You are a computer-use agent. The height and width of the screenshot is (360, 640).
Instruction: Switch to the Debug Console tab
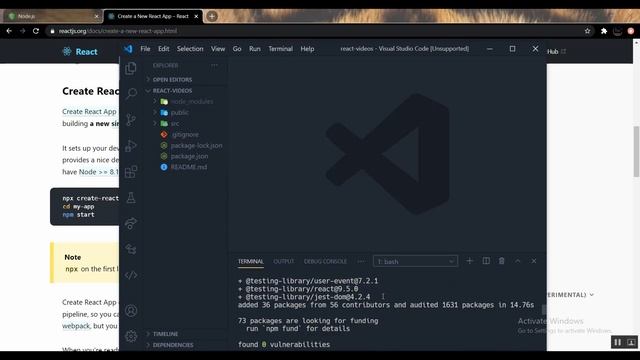pos(325,262)
